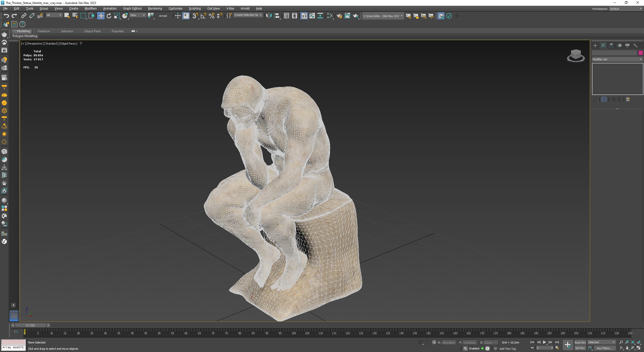
Task: Toggle the 3D Snaps button
Action: 195,16
